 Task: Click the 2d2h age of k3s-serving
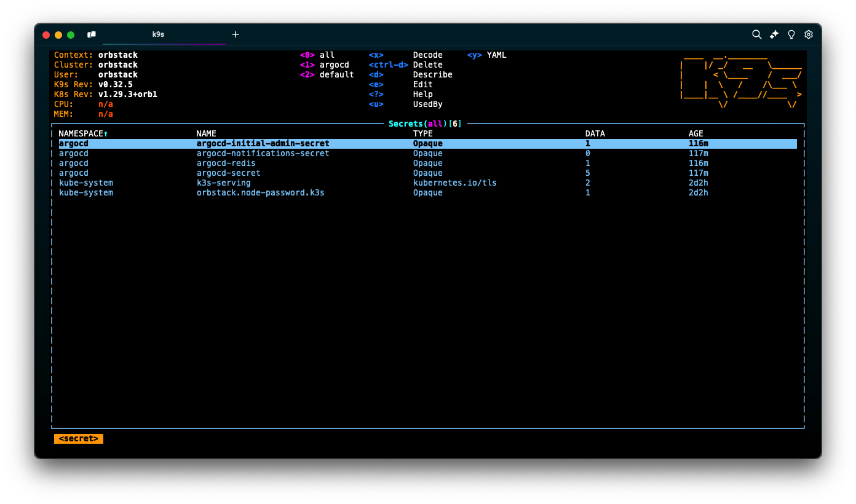tap(699, 183)
